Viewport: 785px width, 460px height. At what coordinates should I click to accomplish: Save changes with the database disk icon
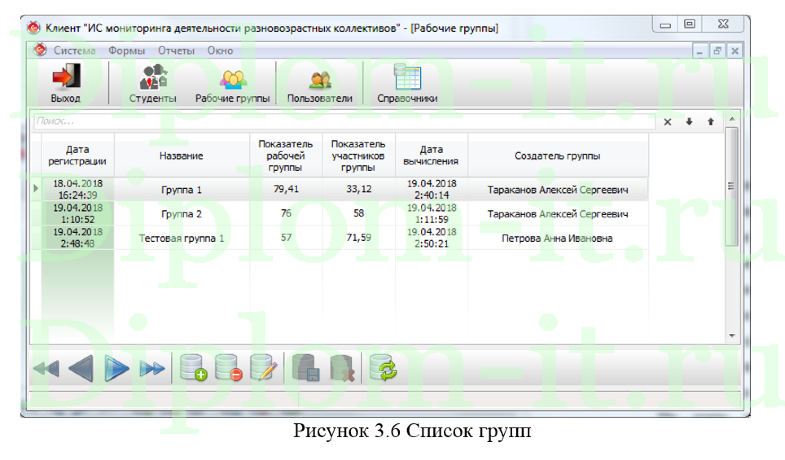click(x=306, y=367)
